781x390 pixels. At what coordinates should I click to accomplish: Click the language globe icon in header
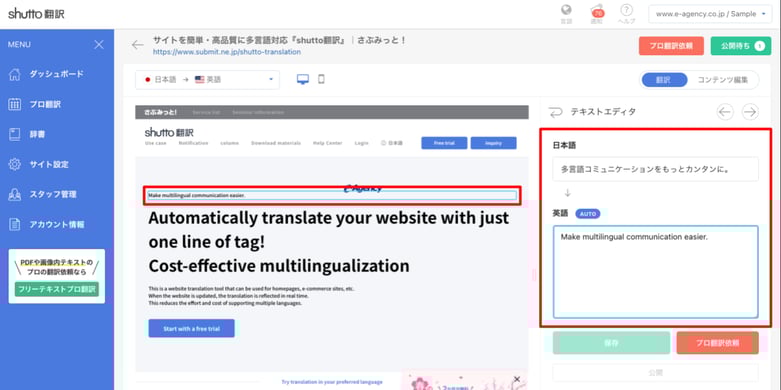(566, 10)
